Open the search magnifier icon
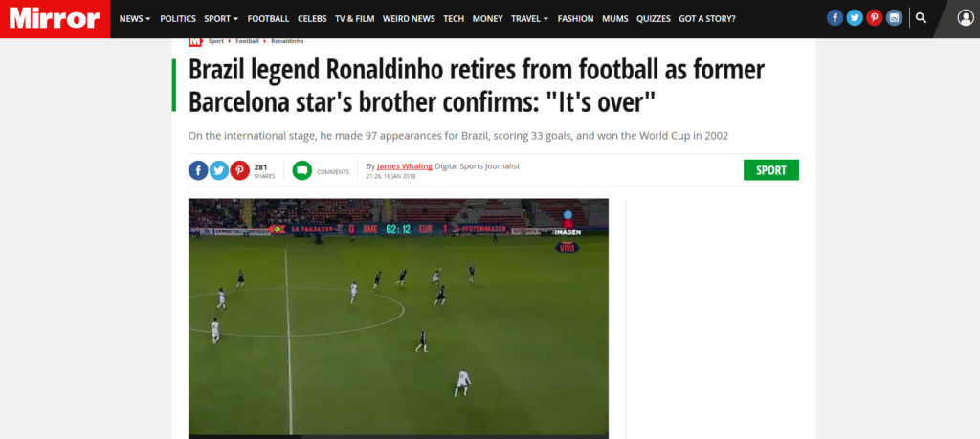Screen dimensions: 980x439 point(922,18)
